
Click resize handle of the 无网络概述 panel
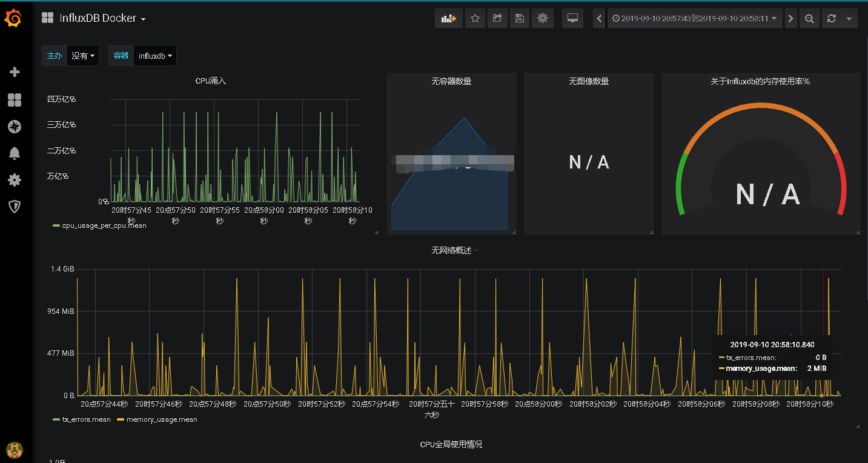coord(858,426)
